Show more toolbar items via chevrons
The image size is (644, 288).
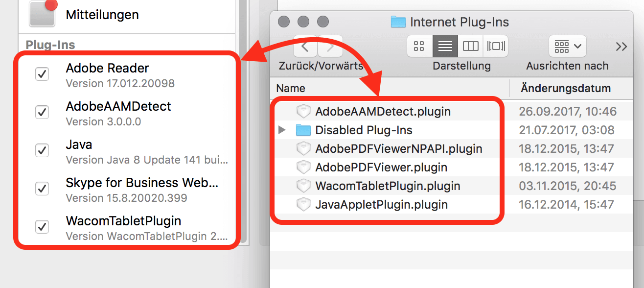tap(621, 47)
